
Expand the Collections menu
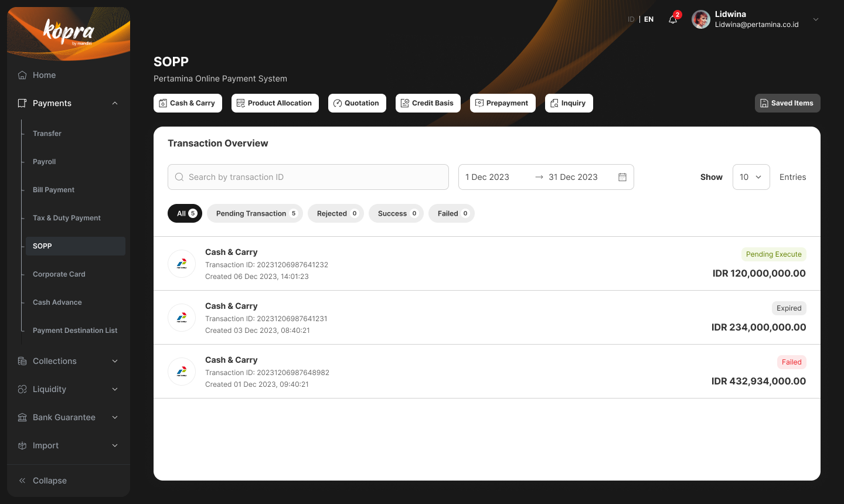pos(115,361)
